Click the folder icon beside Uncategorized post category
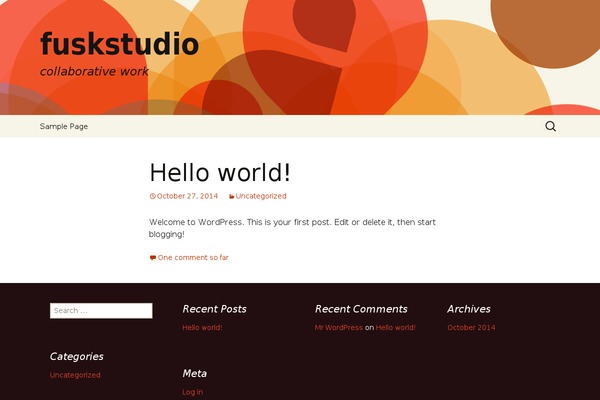The width and height of the screenshot is (600, 400). (232, 196)
